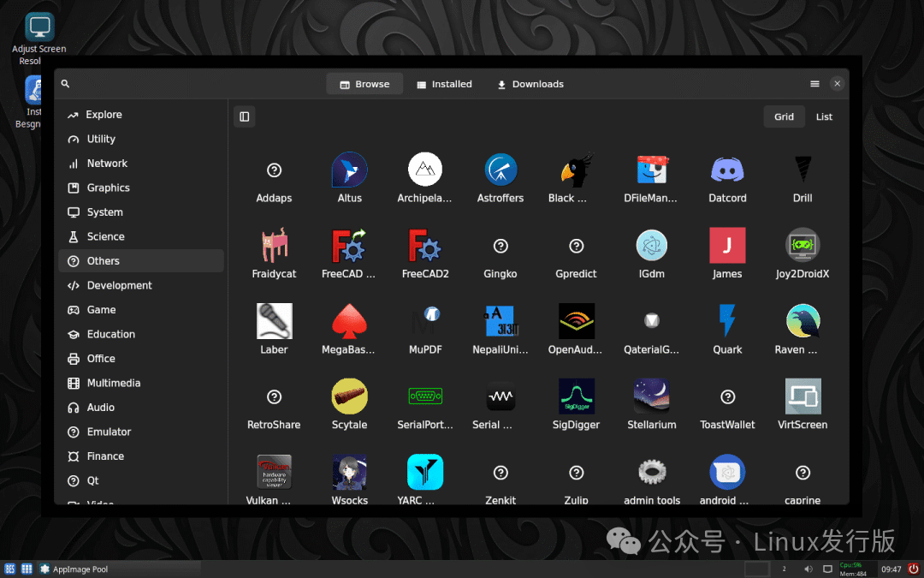Click the search magnifier icon

[65, 84]
